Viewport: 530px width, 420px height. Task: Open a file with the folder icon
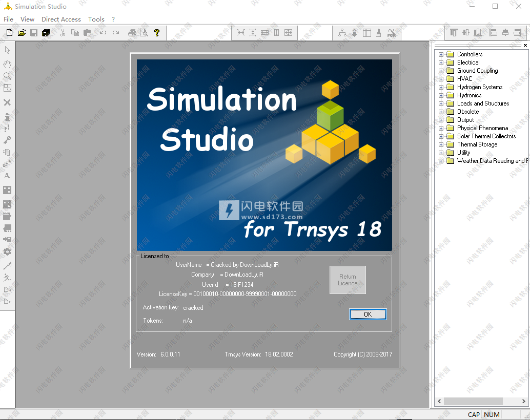[x=22, y=33]
